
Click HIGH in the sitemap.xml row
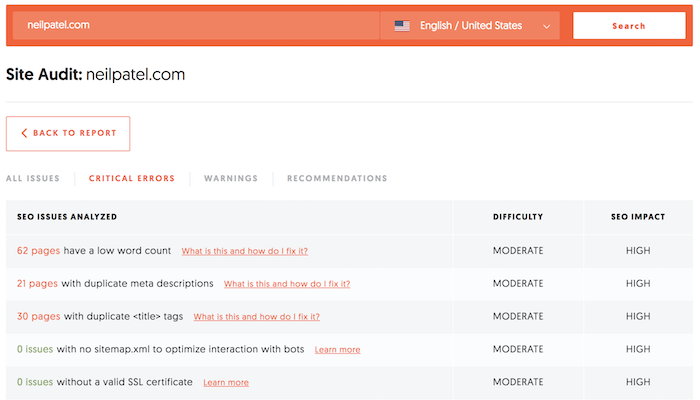(638, 349)
